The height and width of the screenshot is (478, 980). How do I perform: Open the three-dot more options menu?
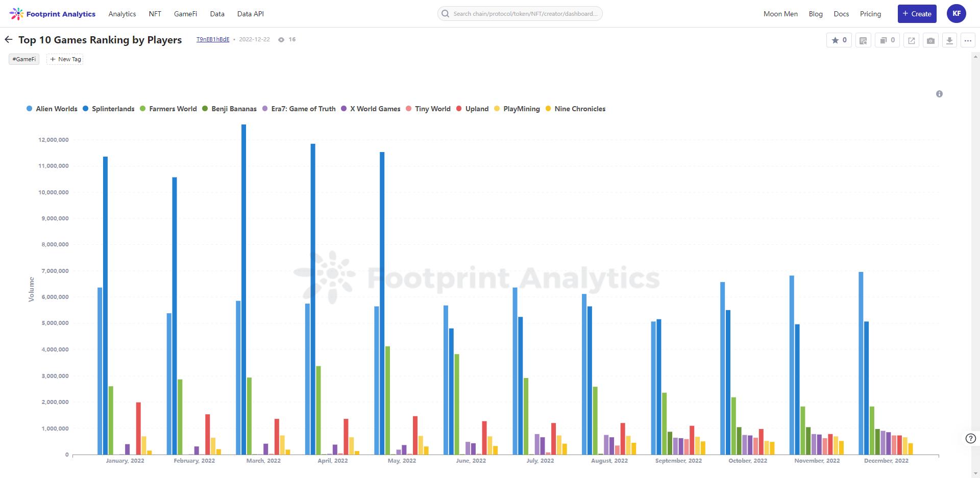968,40
